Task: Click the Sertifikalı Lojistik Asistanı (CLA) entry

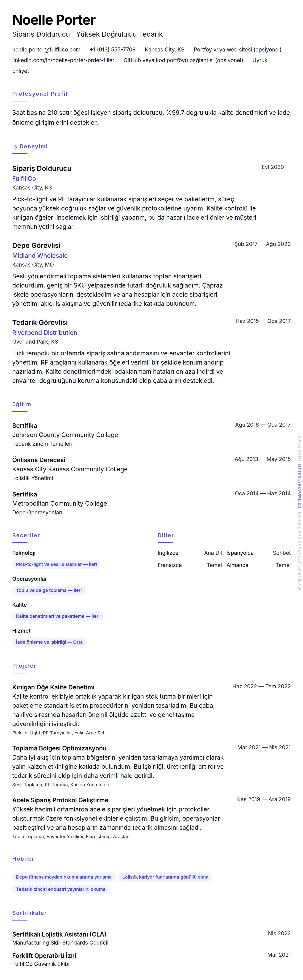Action: [x=59, y=934]
